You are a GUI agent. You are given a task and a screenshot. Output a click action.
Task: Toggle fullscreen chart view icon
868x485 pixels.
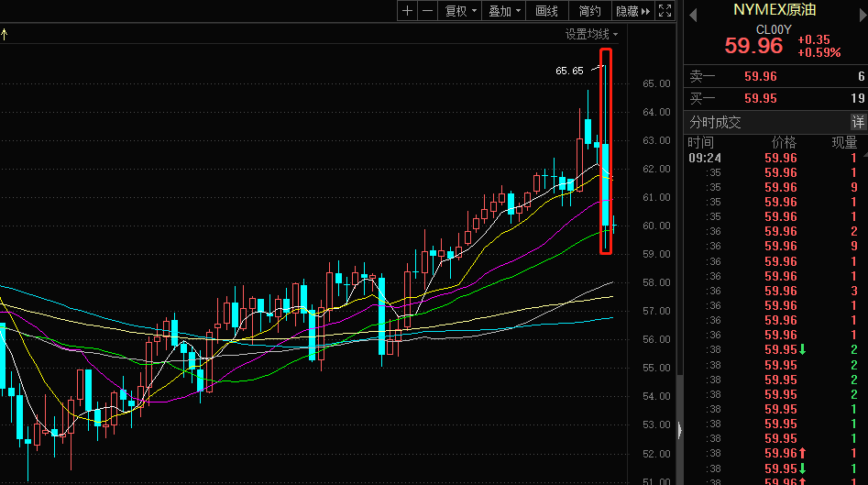pos(665,10)
